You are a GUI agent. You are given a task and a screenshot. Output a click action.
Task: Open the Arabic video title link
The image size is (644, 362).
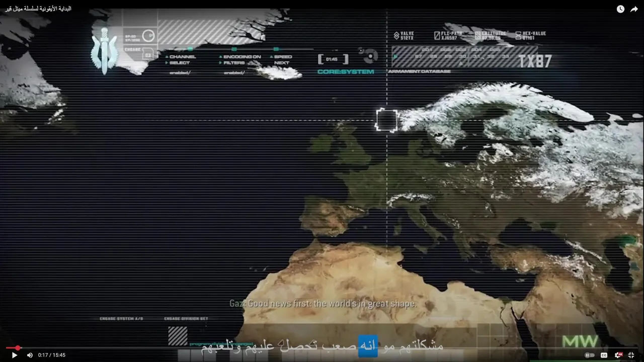(38, 9)
